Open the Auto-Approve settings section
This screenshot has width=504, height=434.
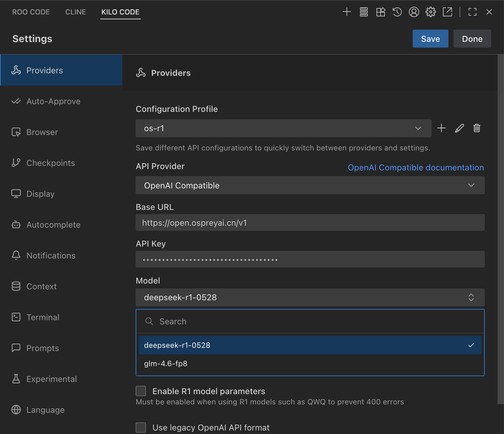pos(53,101)
